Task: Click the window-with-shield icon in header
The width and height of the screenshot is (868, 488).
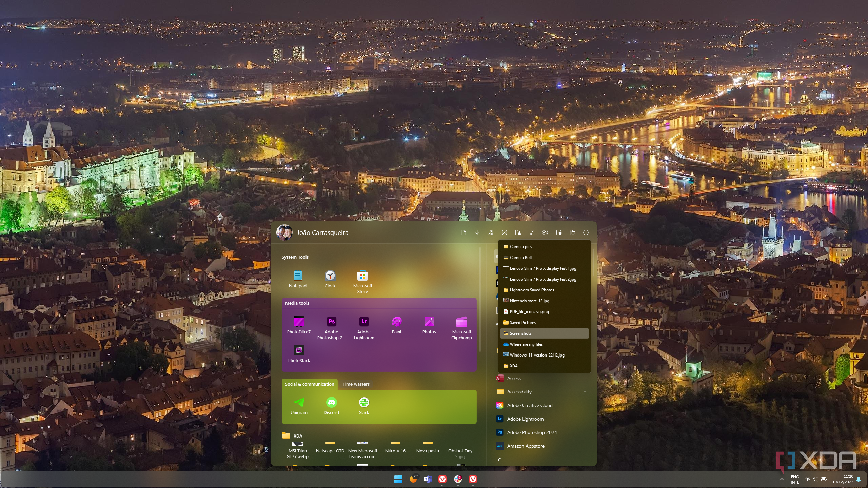Action: [559, 232]
